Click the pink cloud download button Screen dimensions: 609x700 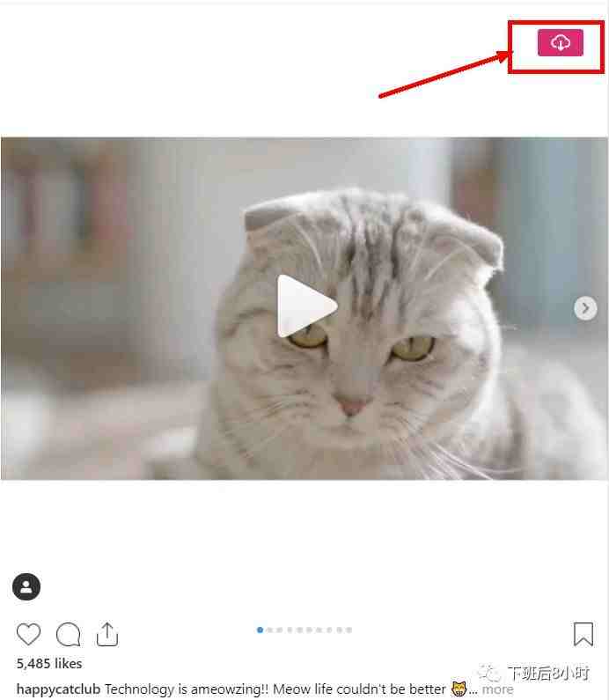pyautogui.click(x=561, y=43)
